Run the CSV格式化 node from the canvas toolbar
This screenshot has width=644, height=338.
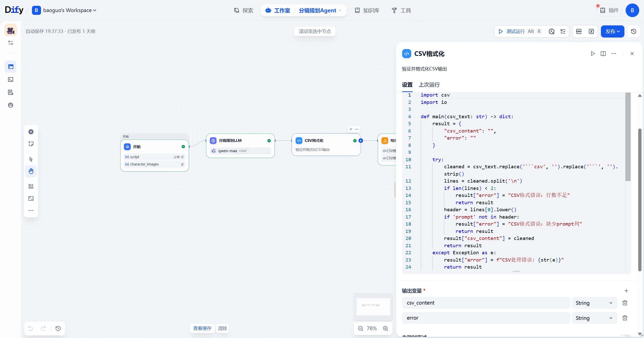(351, 129)
